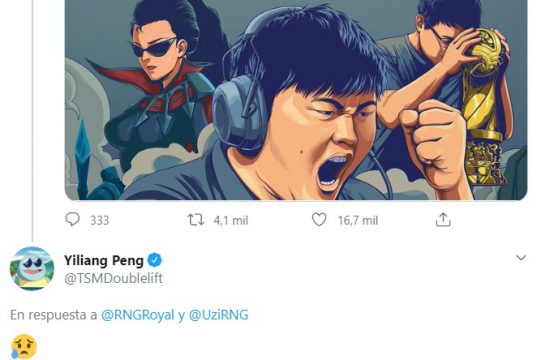Open the shouting player illustration image
Screen dimensions: 537x360
click(296, 100)
